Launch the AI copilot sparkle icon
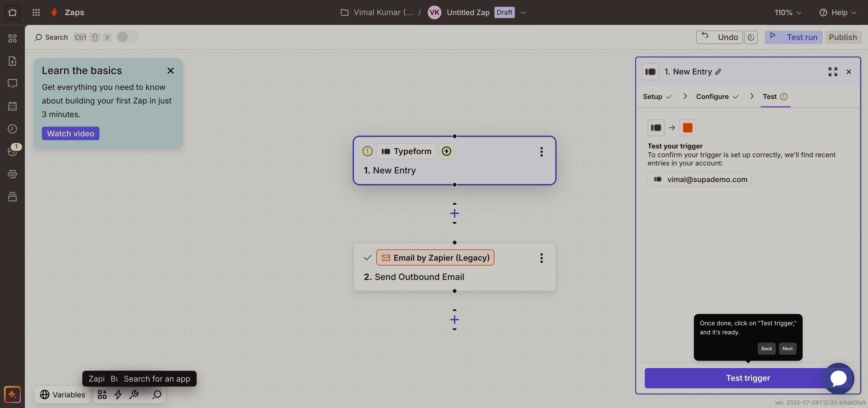 coord(12,395)
